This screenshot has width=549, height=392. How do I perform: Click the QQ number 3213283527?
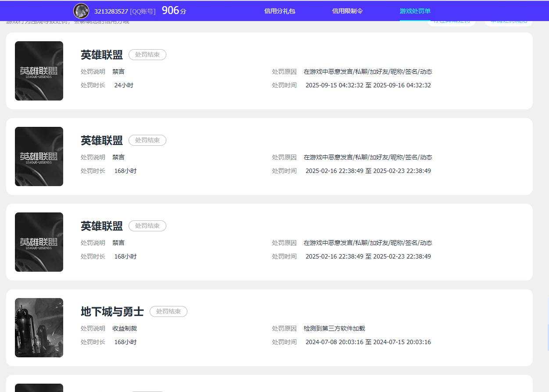pos(111,11)
